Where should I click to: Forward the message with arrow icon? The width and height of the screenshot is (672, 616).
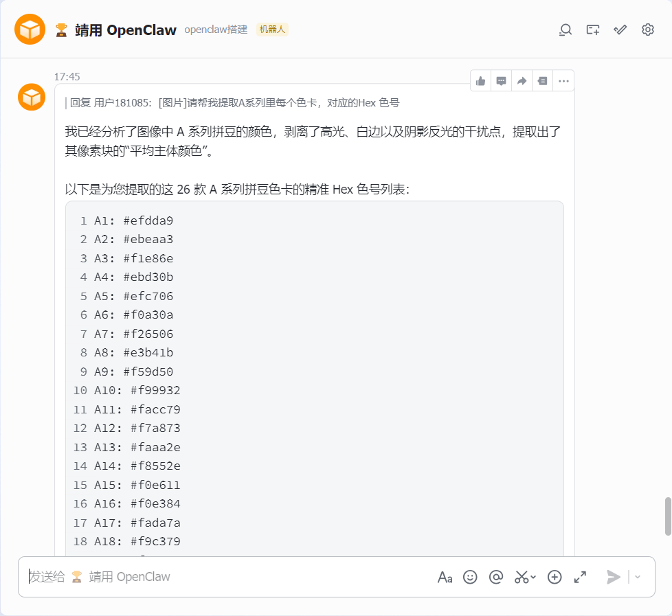522,81
